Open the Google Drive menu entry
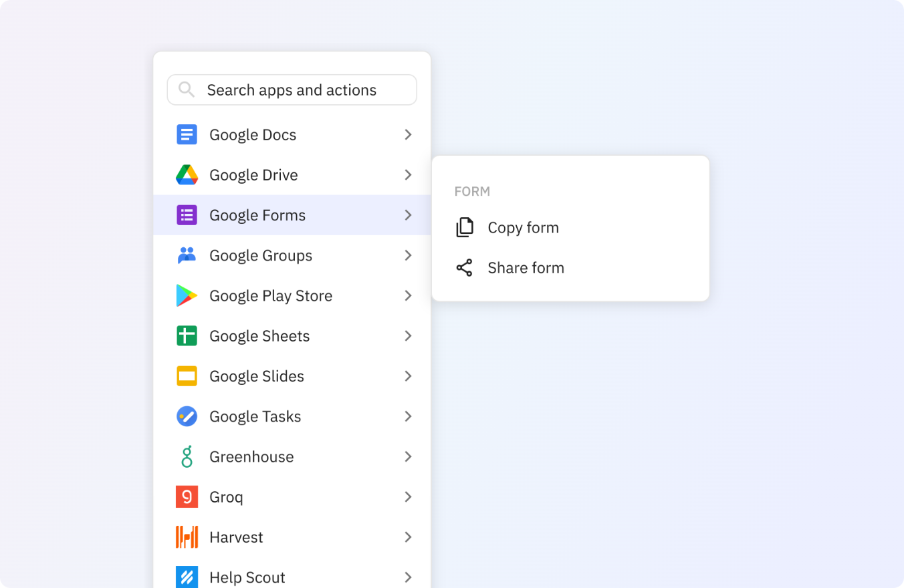The width and height of the screenshot is (904, 588). coord(292,175)
